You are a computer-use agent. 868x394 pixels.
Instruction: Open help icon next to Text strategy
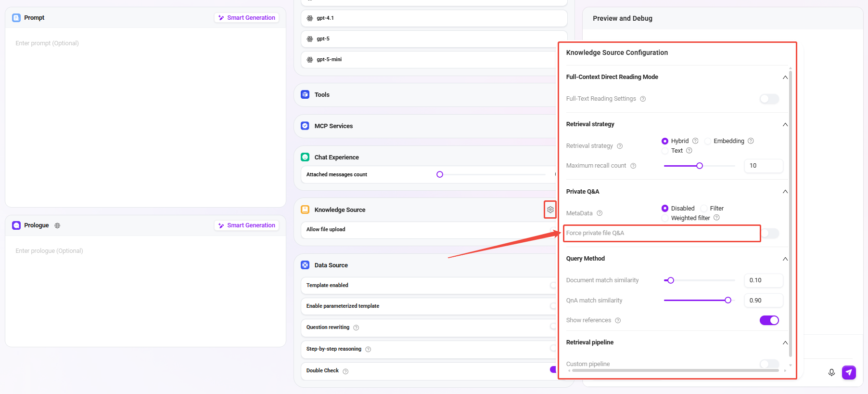pyautogui.click(x=689, y=150)
